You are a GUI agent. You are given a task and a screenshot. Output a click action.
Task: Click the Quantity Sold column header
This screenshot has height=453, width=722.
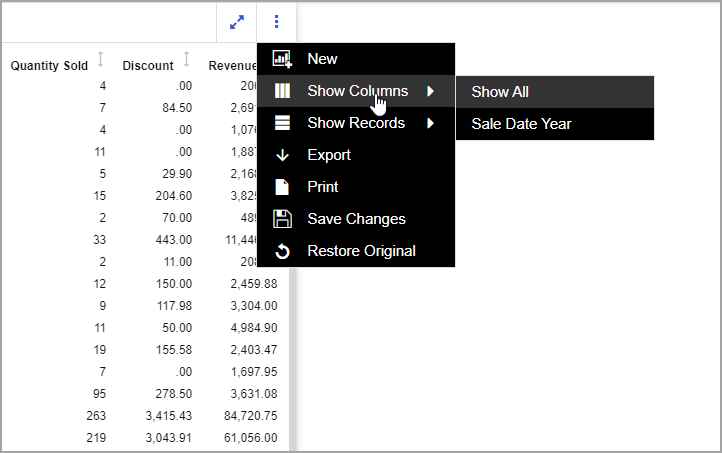pyautogui.click(x=49, y=66)
